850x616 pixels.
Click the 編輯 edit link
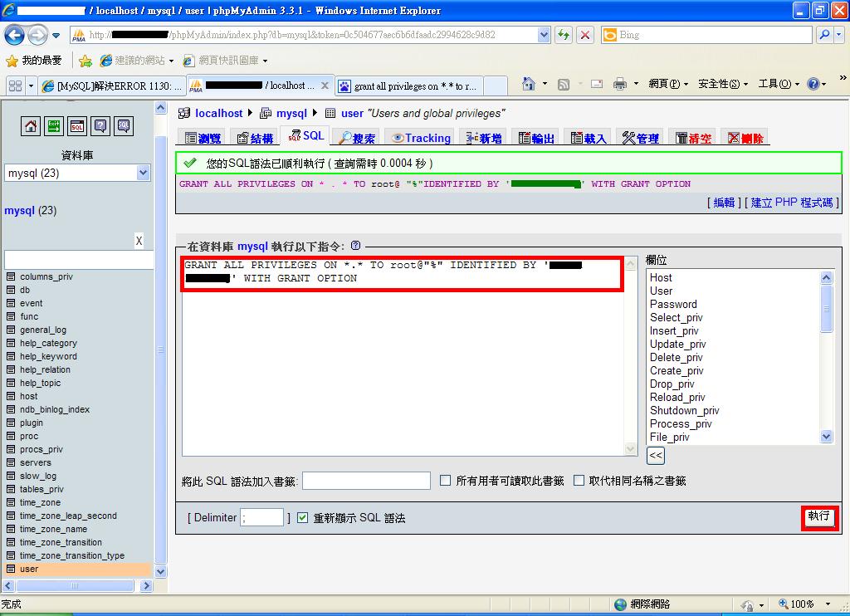[724, 203]
